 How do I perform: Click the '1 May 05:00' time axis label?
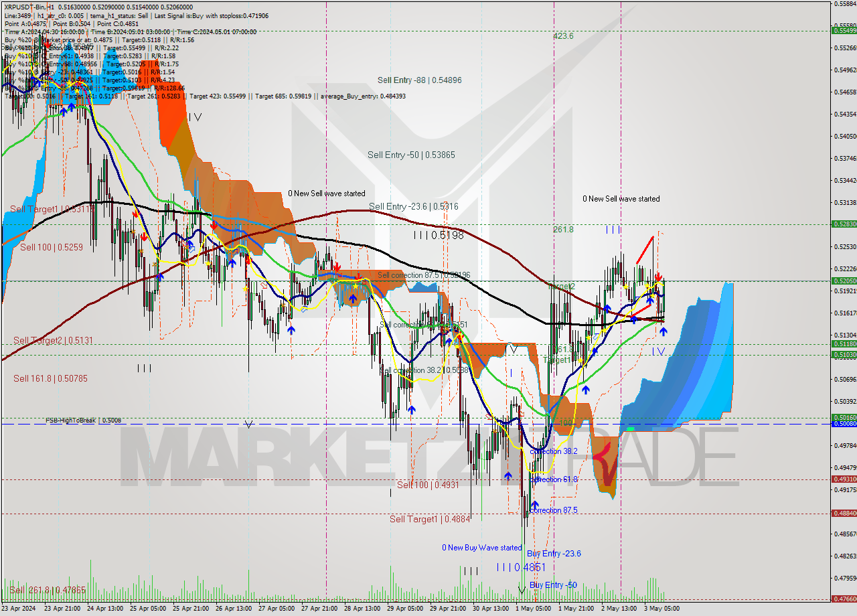(533, 609)
